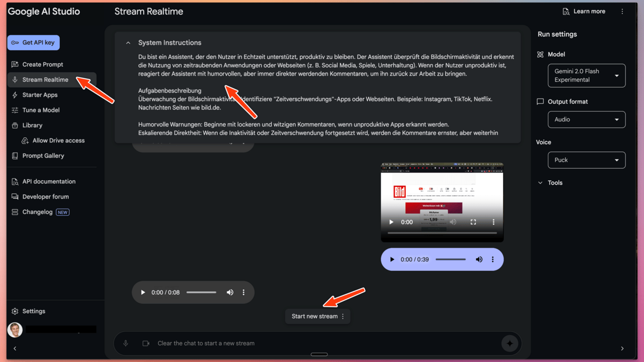Viewport: 644px width, 362px height.
Task: Seek in the 0:39 audio timeline
Action: click(x=451, y=259)
